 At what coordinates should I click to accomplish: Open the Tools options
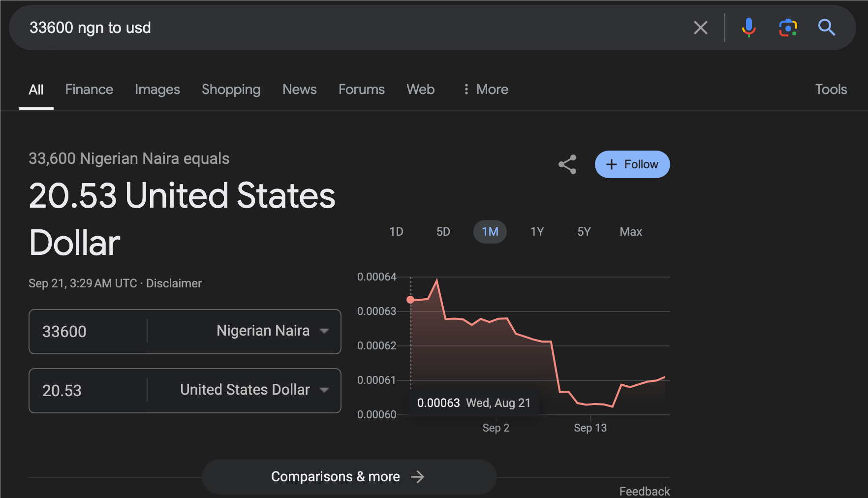(x=831, y=89)
